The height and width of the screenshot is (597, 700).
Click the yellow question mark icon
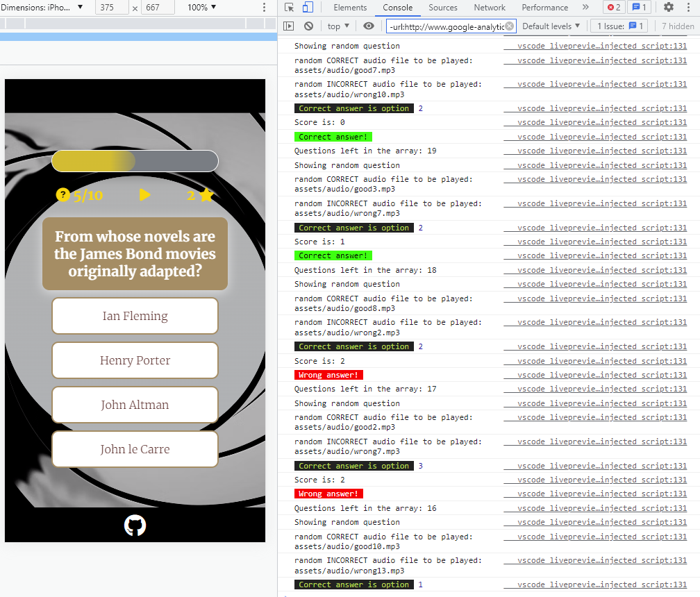point(63,195)
